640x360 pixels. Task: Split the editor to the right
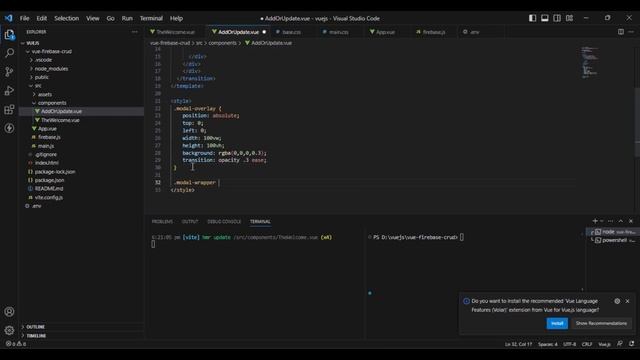click(x=621, y=32)
